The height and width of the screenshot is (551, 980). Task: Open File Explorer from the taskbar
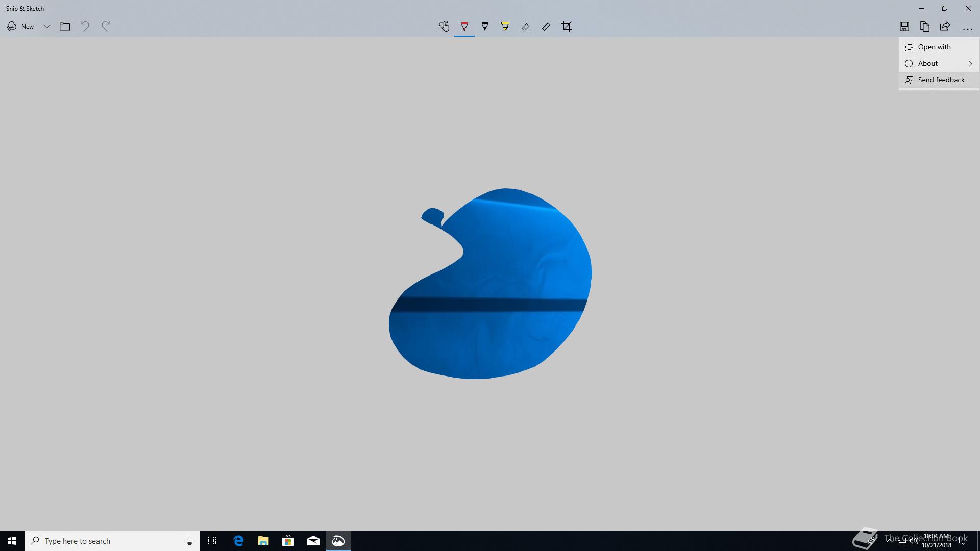click(263, 541)
